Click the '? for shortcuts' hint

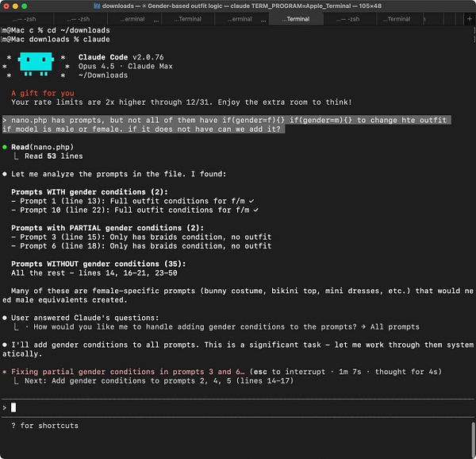[x=44, y=426]
